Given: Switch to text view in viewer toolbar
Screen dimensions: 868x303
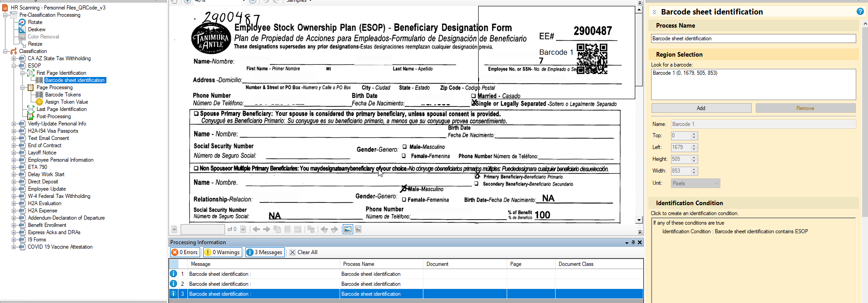Looking at the screenshot, I should [x=358, y=230].
